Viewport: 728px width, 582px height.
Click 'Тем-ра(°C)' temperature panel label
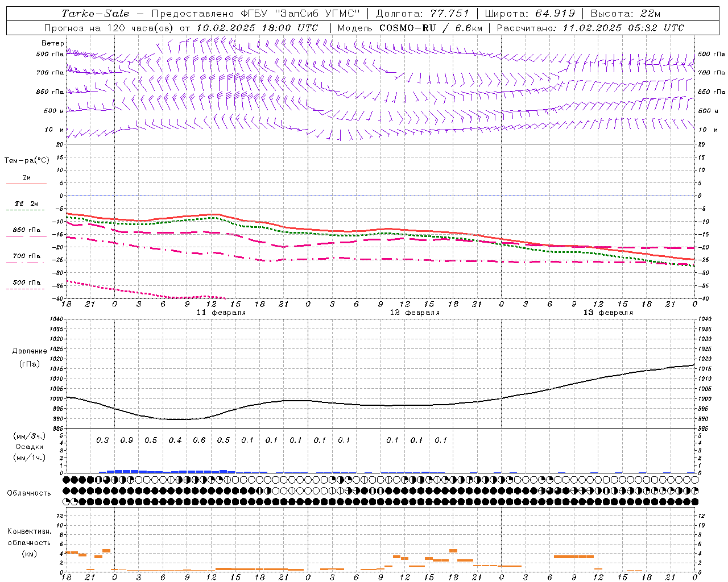pyautogui.click(x=27, y=161)
